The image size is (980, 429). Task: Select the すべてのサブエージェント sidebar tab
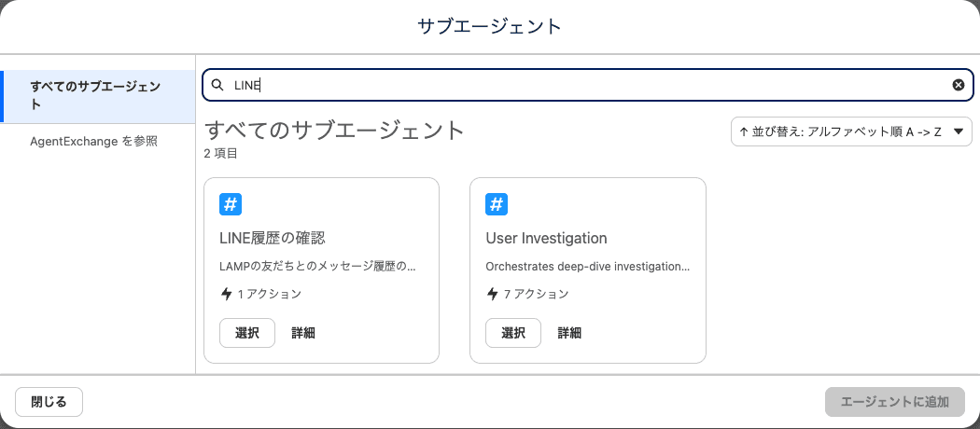pyautogui.click(x=99, y=96)
